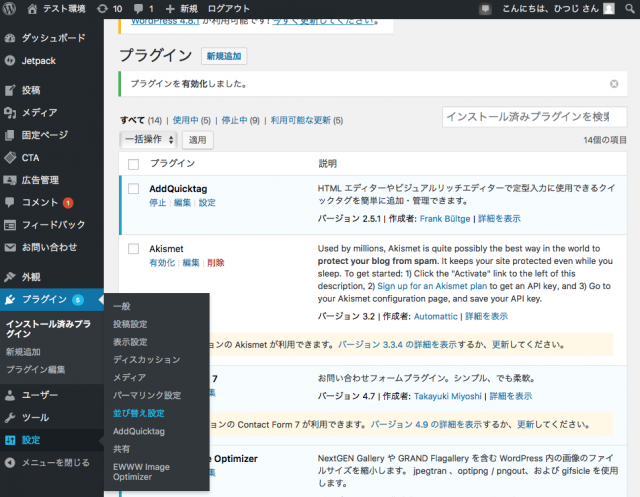Open パーマリンク設定 in settings flyout

tap(147, 395)
